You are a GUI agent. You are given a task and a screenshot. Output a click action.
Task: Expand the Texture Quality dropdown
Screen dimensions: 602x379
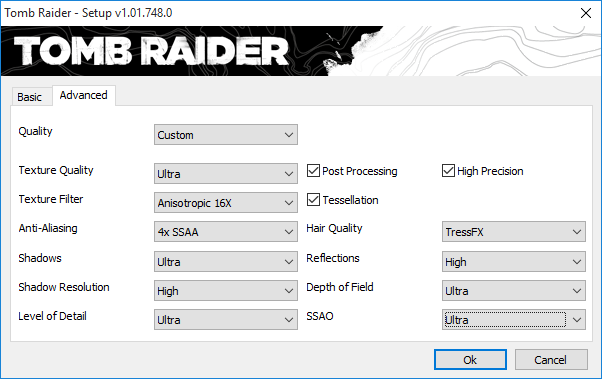[x=226, y=174]
